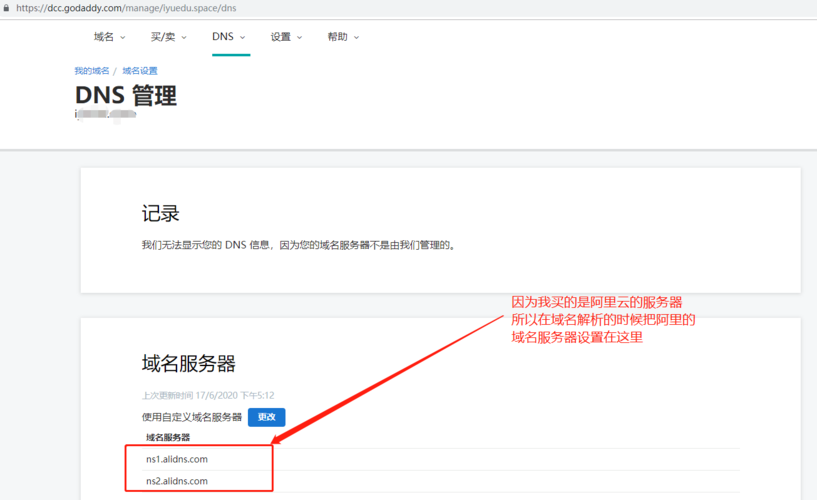Image resolution: width=817 pixels, height=500 pixels.
Task: Open the 设置 menu
Action: (x=281, y=37)
